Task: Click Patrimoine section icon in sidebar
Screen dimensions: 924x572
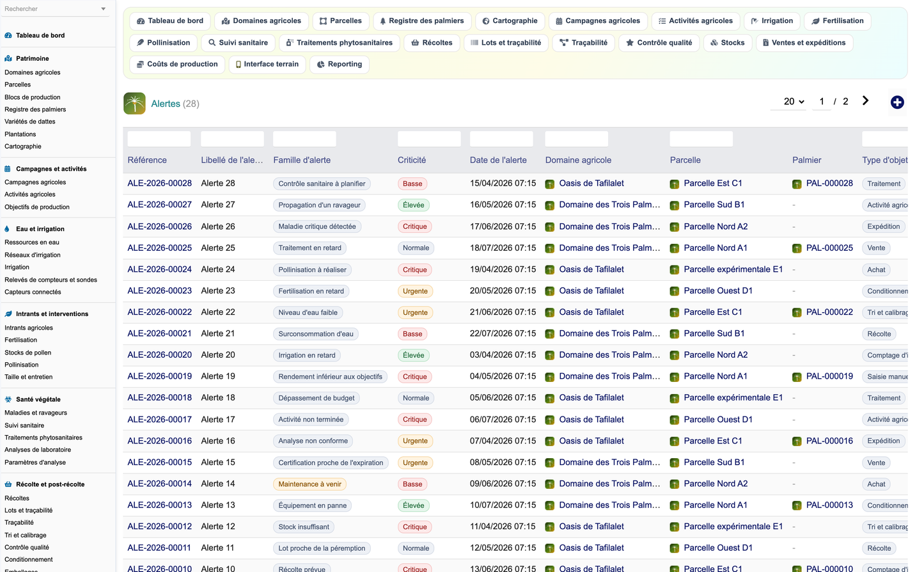Action: (8, 59)
